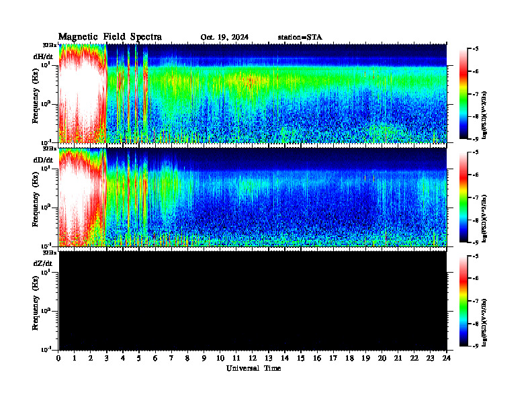Click hour 8 on the Universal Time axis
532x411 pixels.
(x=187, y=358)
